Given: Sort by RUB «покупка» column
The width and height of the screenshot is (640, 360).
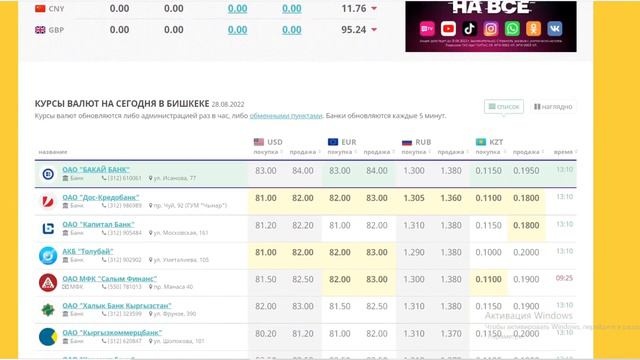Looking at the screenshot, I should tap(416, 152).
